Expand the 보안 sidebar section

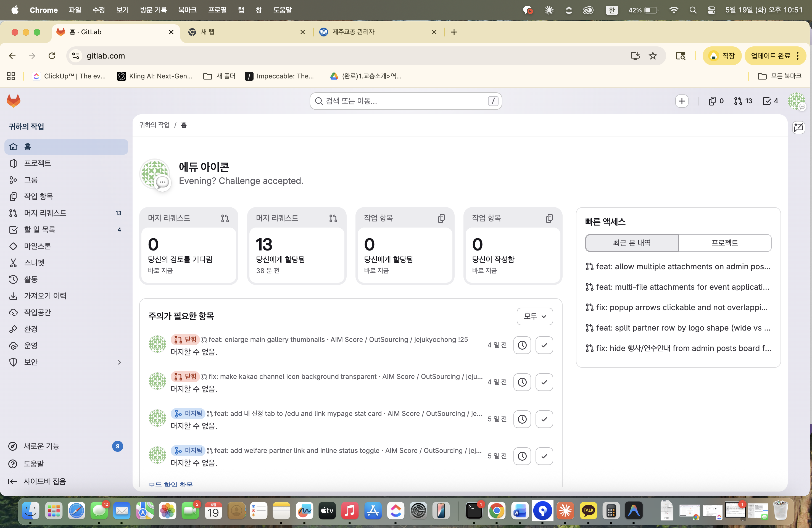[x=119, y=362]
